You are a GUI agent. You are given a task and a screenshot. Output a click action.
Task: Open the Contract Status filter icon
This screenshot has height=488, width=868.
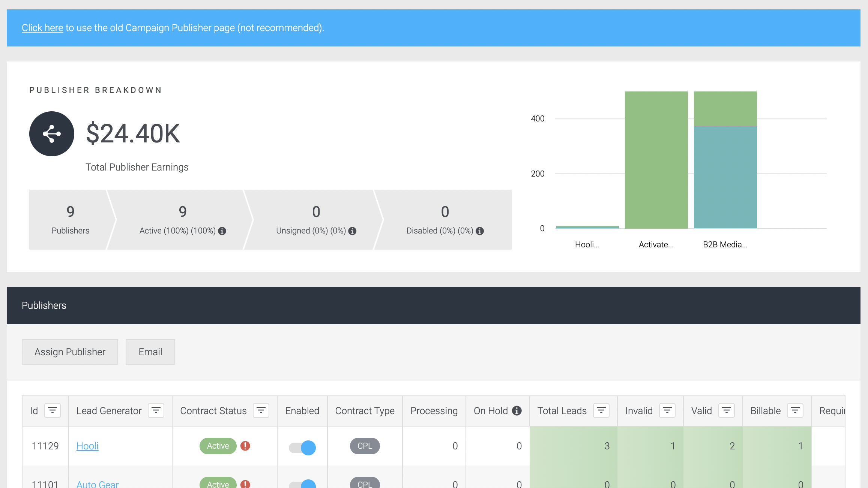click(261, 410)
